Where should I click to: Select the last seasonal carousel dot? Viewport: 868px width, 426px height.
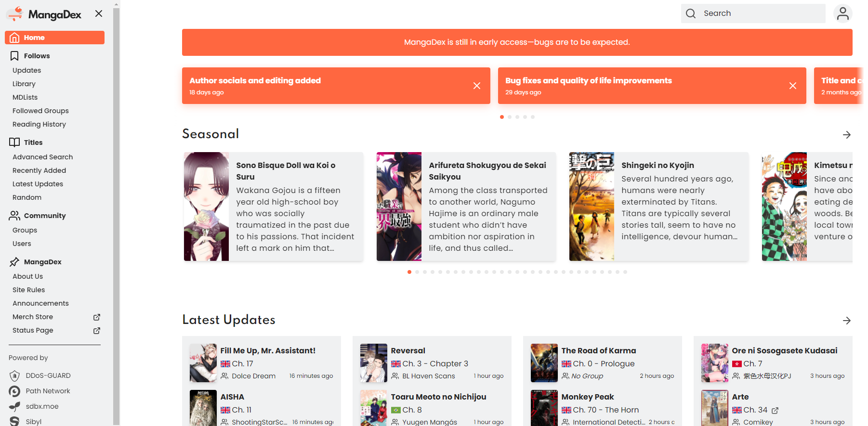pyautogui.click(x=625, y=272)
